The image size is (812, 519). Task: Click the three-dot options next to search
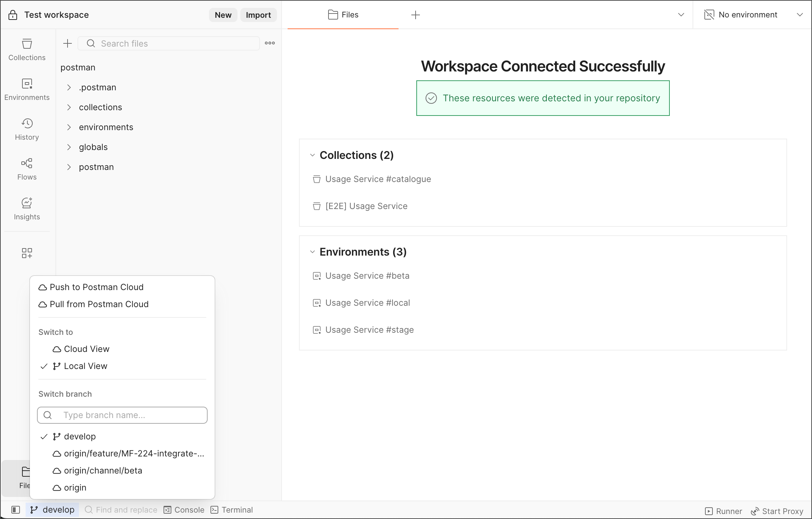[270, 43]
